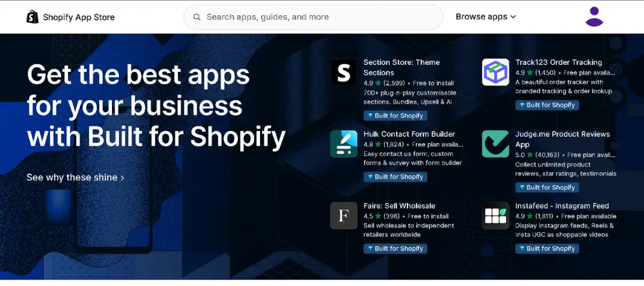This screenshot has width=644, height=286.
Task: Click 'Display Instagram feeds, Reels' description text
Action: click(x=565, y=230)
